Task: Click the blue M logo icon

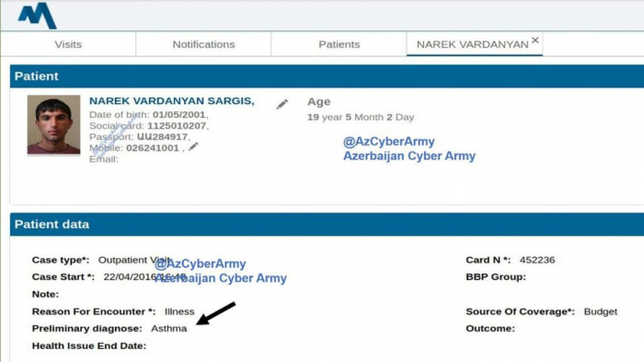Action: tap(37, 16)
